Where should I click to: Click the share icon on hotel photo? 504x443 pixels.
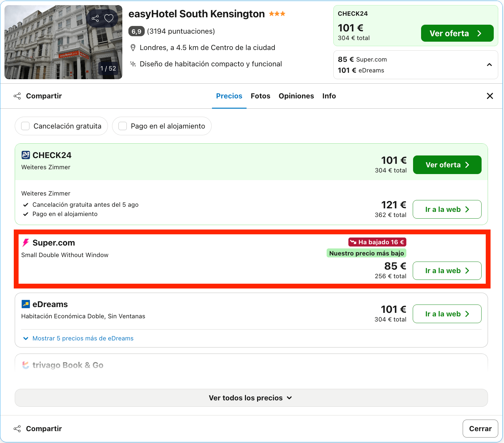click(95, 18)
